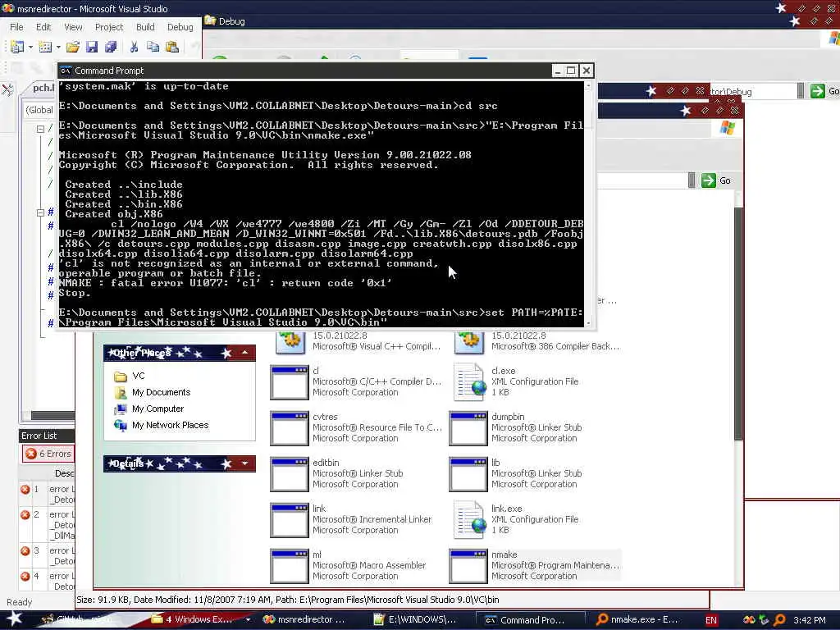Collapse second code outlining region in editor

pos(40,212)
